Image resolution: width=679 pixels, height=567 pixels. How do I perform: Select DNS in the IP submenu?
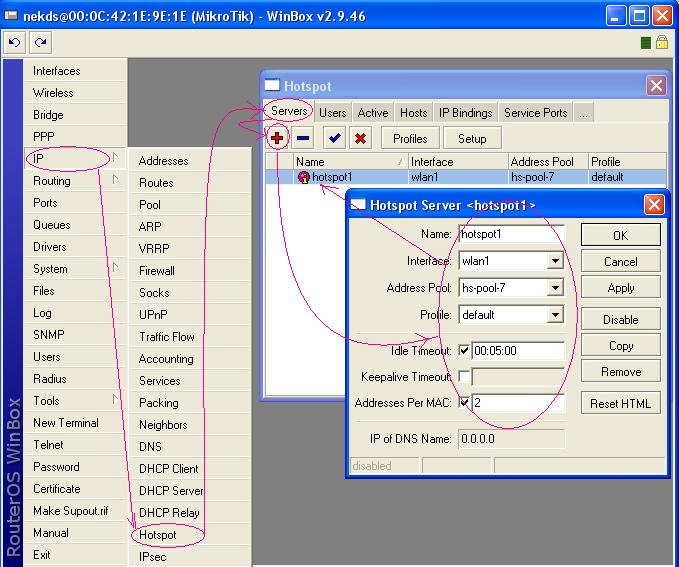point(190,446)
